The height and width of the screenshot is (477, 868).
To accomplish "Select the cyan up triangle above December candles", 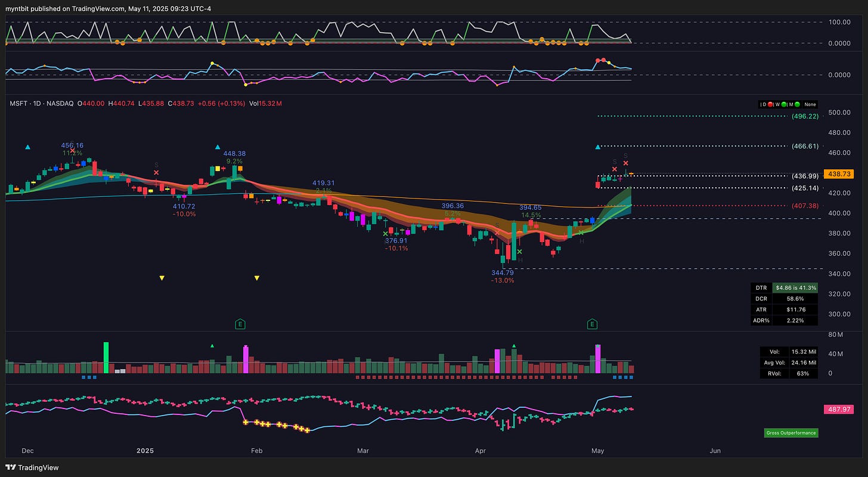I will click(x=27, y=147).
